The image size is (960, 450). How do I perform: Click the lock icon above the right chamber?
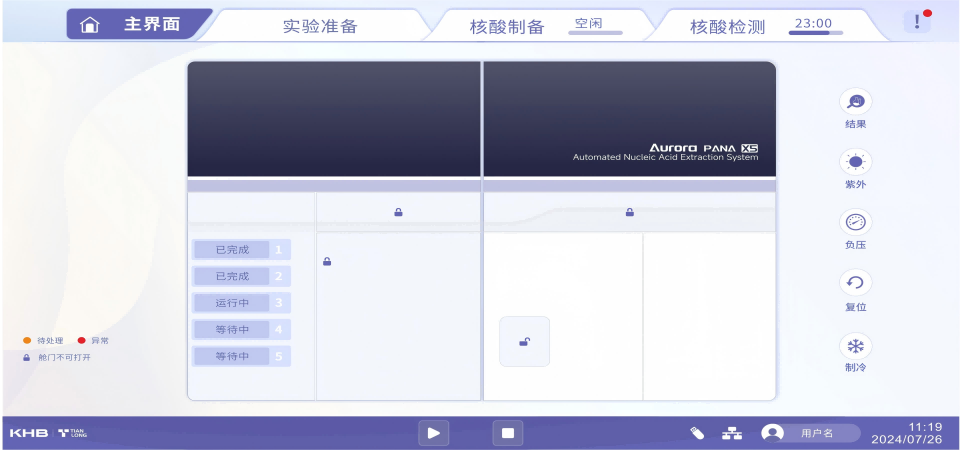(629, 212)
